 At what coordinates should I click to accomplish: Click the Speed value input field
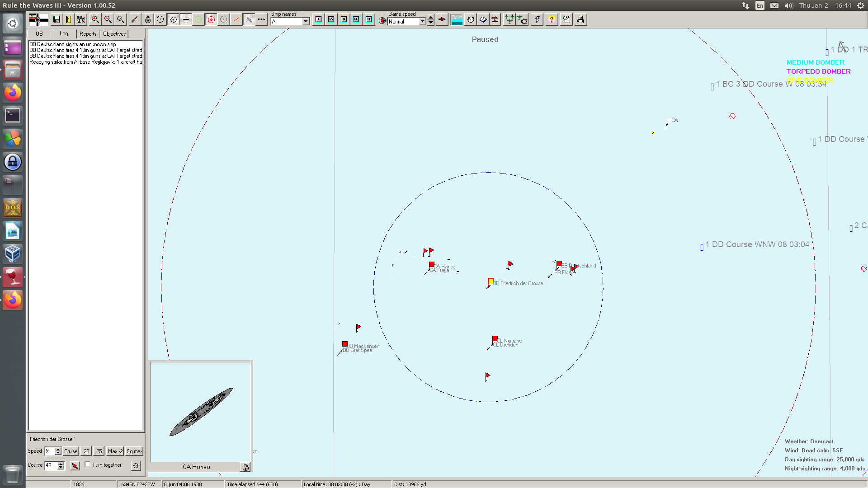49,451
